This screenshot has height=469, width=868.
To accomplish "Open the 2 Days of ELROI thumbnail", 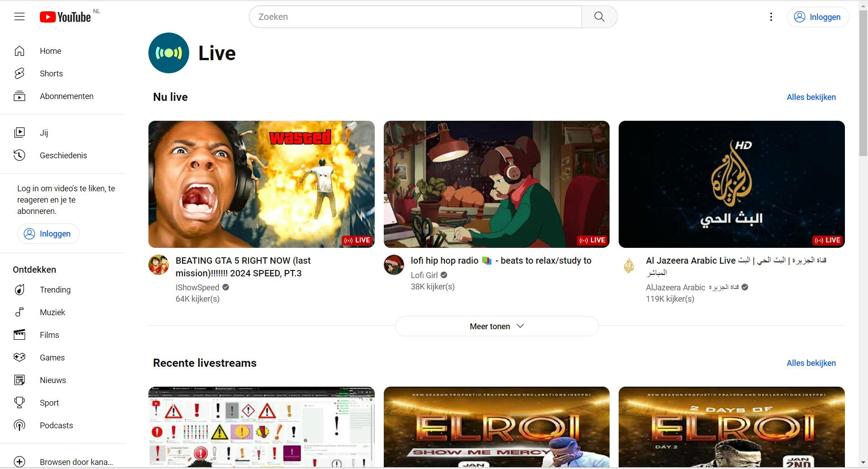I will (732, 427).
